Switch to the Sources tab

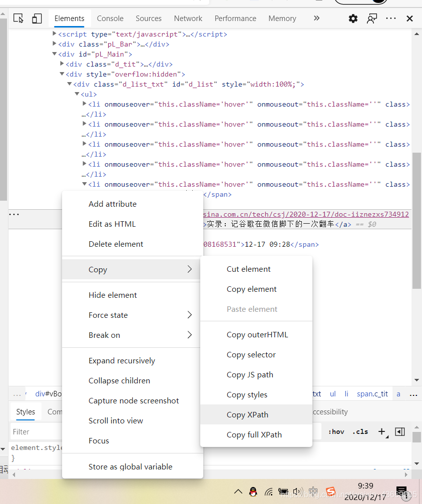[149, 19]
